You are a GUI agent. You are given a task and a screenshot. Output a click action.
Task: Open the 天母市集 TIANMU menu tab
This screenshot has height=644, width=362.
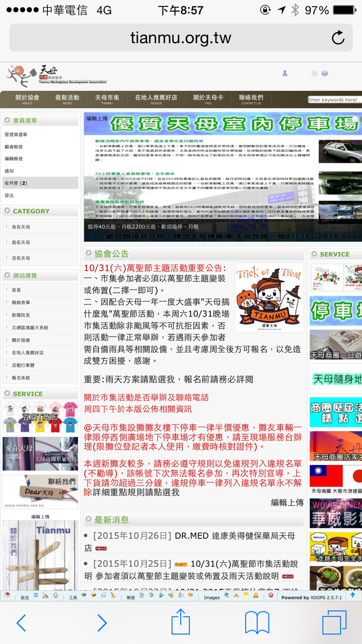click(x=107, y=100)
